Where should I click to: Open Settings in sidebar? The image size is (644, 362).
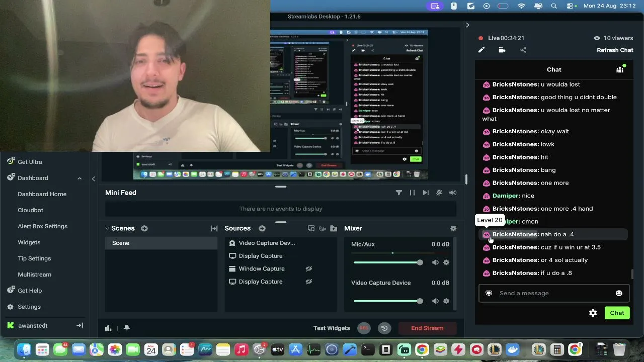coord(29,307)
